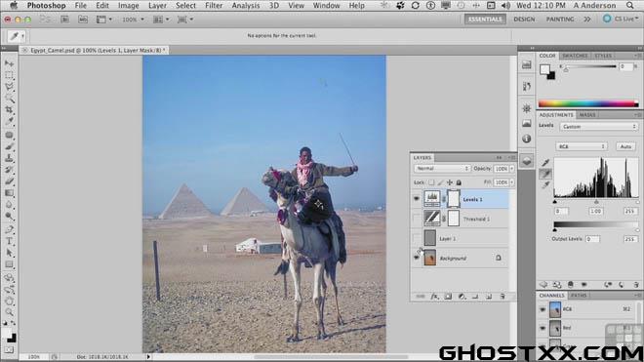Viewport: 644px width, 362px height.
Task: Pick the gray point eyedropper in Levels
Action: 545,174
